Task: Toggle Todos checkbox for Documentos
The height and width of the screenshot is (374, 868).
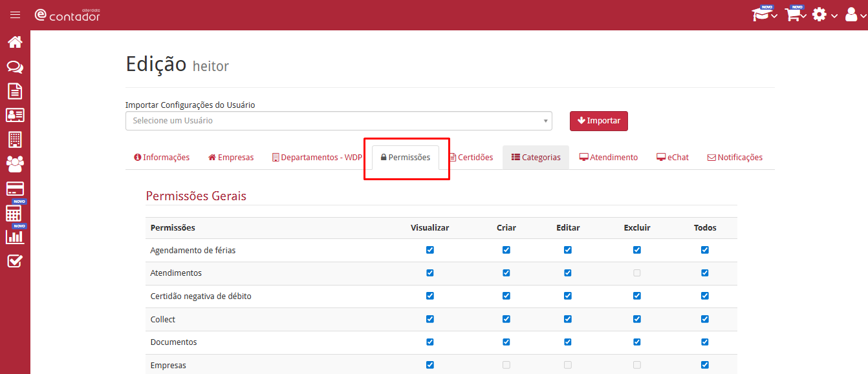Action: pyautogui.click(x=705, y=342)
